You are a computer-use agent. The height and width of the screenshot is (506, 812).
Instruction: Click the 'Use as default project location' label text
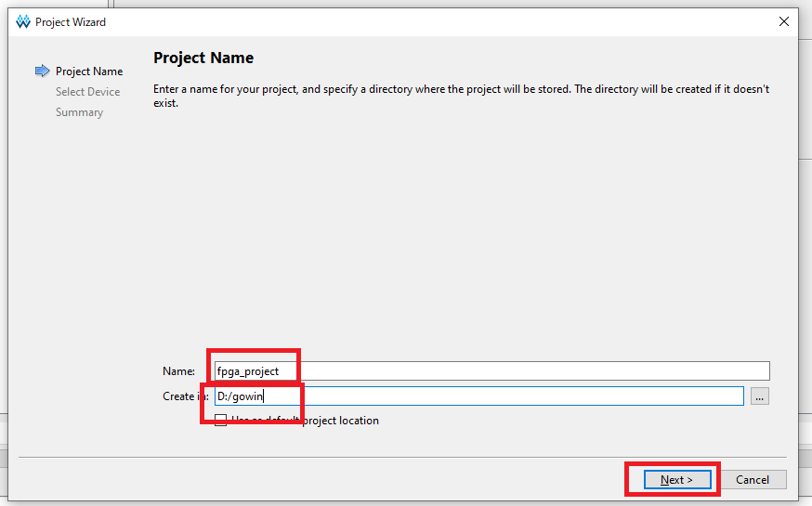point(307,421)
